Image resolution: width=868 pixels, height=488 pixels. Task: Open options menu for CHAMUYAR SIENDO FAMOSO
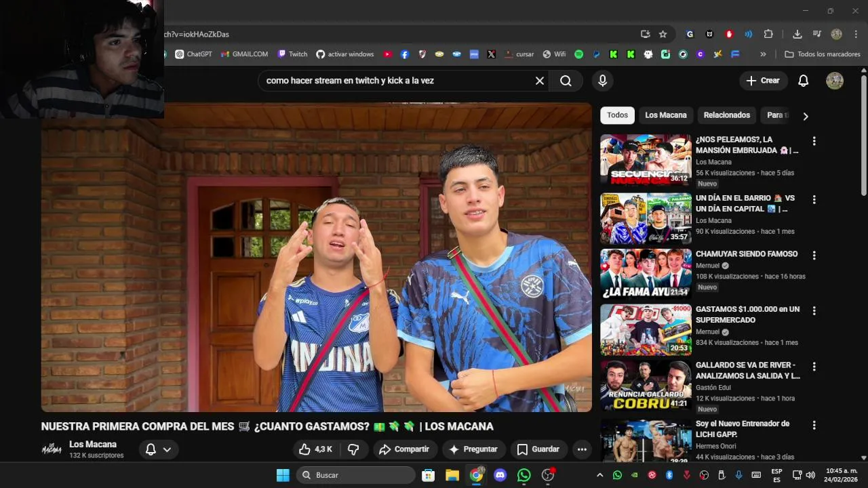point(814,256)
